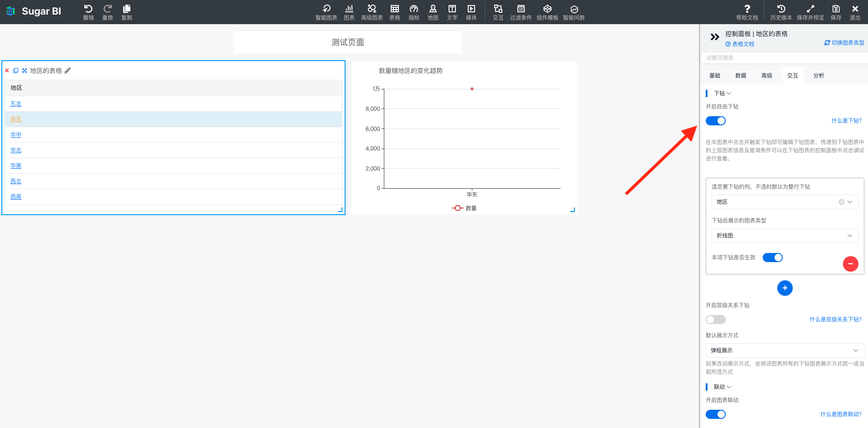
Task: Click 切换图表类型 link
Action: coord(844,43)
